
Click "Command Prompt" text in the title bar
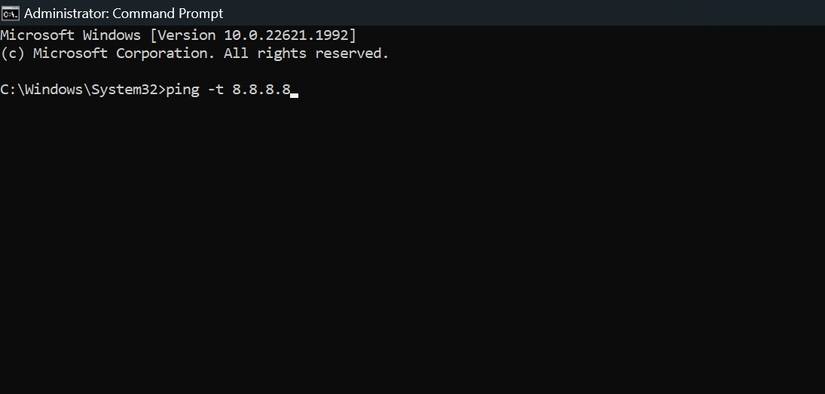click(168, 14)
